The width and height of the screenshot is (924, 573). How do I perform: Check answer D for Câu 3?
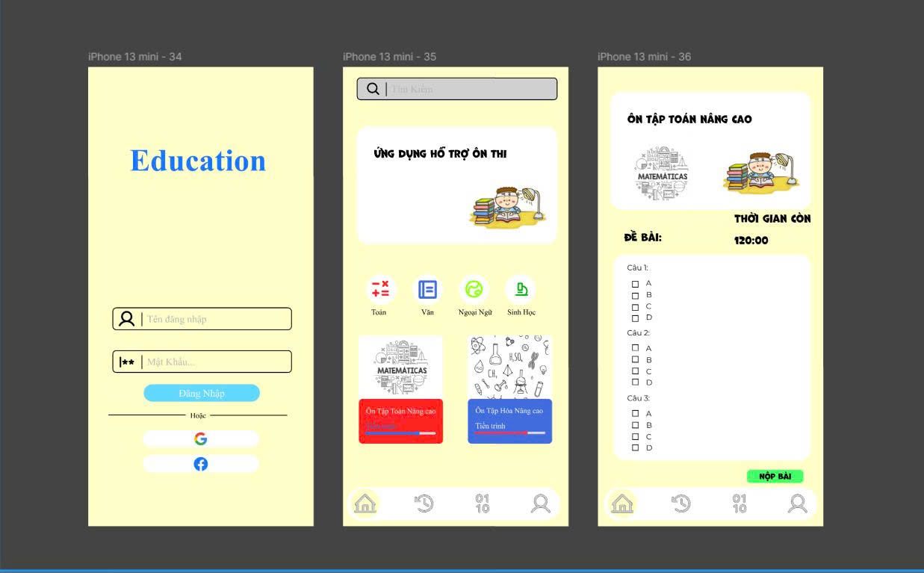(x=636, y=448)
